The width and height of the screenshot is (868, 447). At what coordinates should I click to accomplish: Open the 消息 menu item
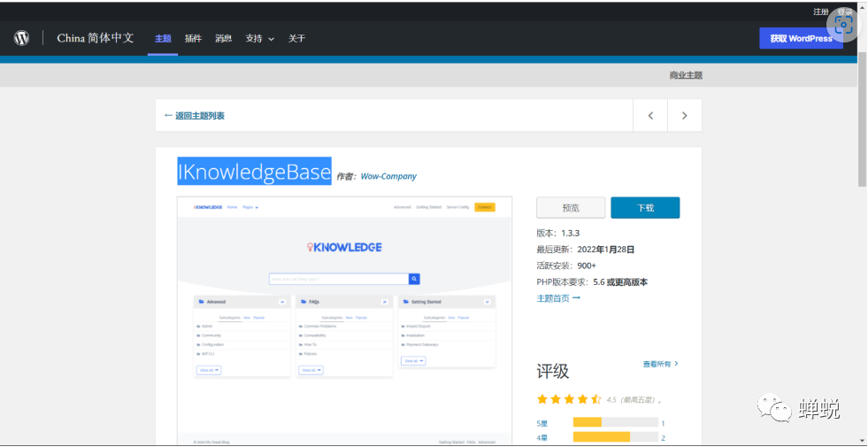tap(224, 39)
